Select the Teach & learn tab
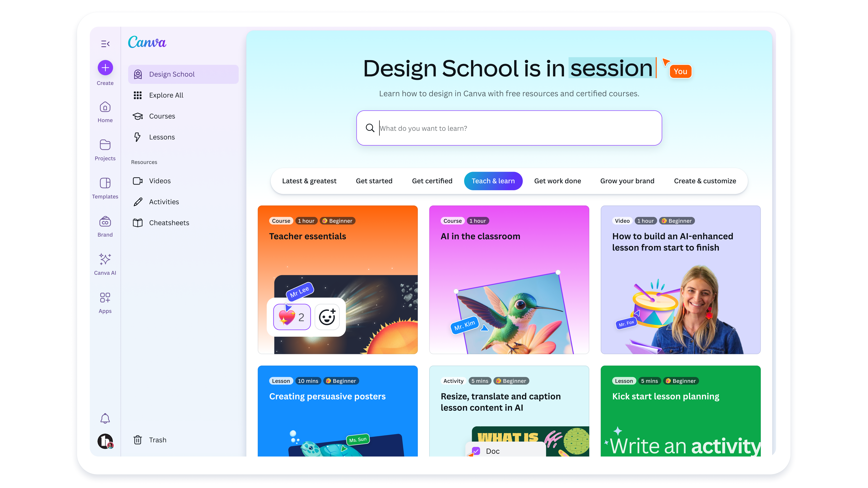The image size is (868, 488). click(493, 181)
